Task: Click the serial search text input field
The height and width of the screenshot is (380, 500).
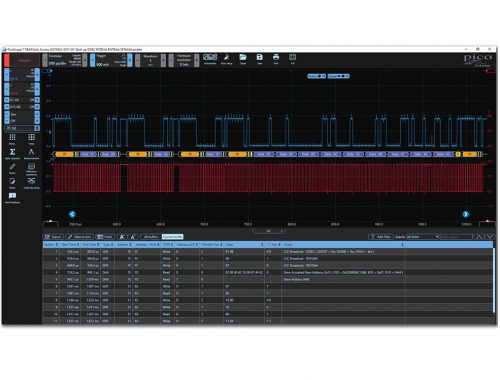Action: 456,237
